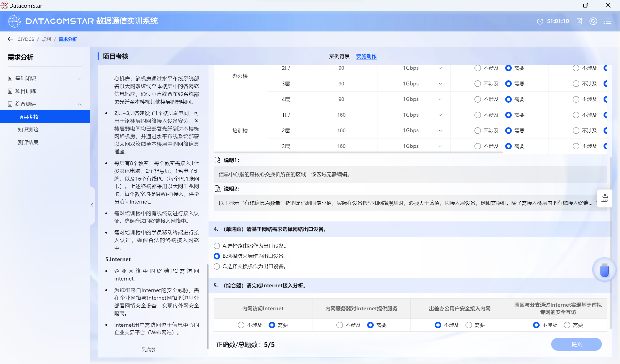Open 知识测验 in the sidebar

(28, 130)
